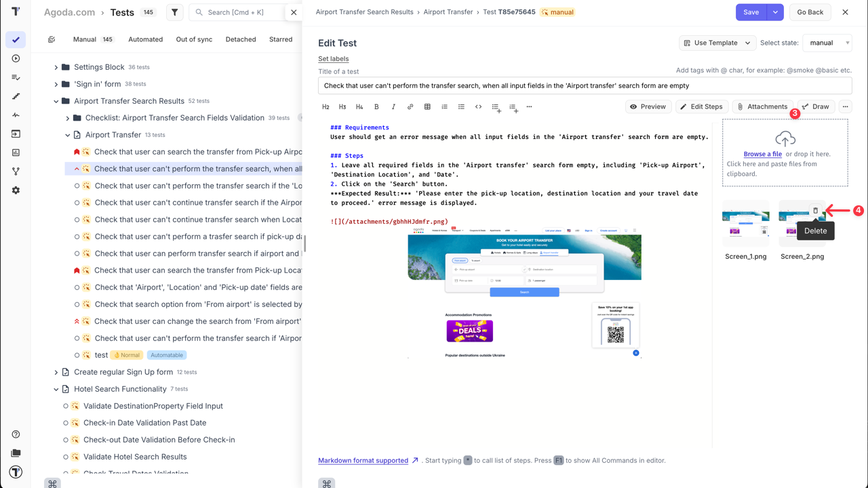Open help via the question mark icon
The width and height of the screenshot is (868, 488).
click(15, 434)
